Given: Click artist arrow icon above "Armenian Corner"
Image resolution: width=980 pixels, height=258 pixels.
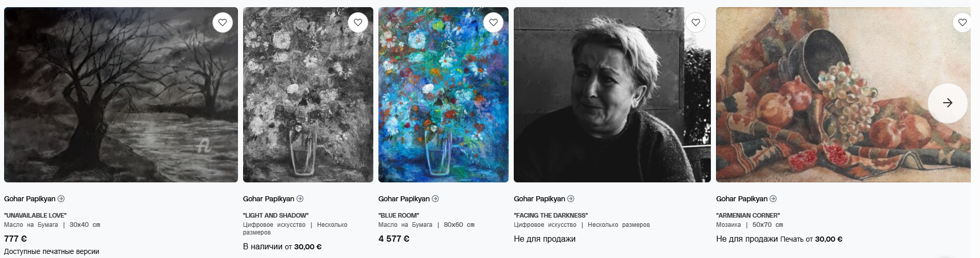Looking at the screenshot, I should (773, 199).
